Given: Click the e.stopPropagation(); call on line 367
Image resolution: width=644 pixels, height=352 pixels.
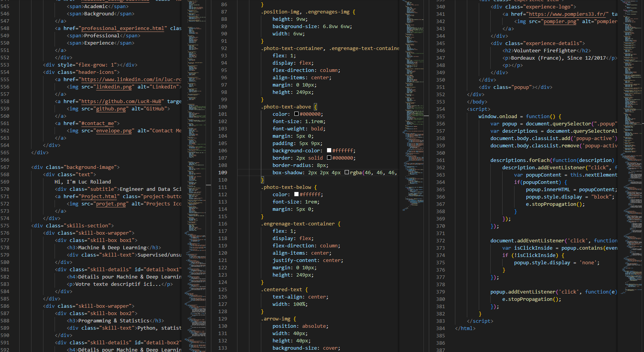Looking at the screenshot, I should (x=555, y=204).
